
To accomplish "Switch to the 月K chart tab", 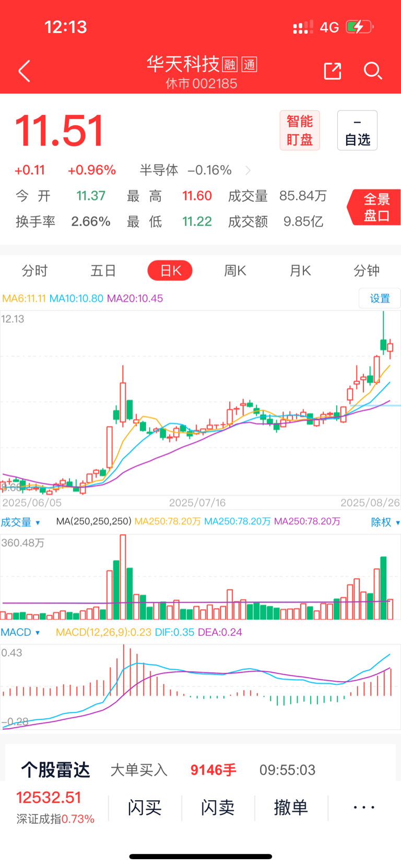I will click(300, 271).
